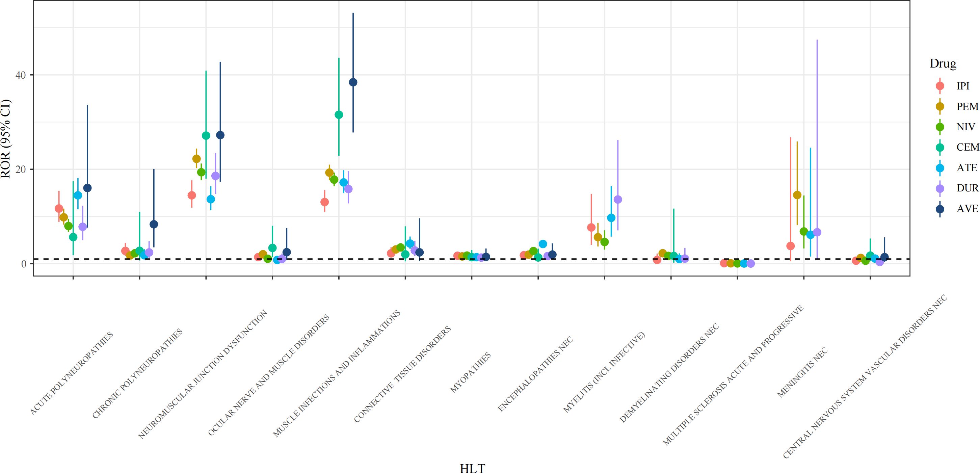Viewport: 980px width, 473px height.
Task: Click the CEM legend color marker
Action: (940, 147)
